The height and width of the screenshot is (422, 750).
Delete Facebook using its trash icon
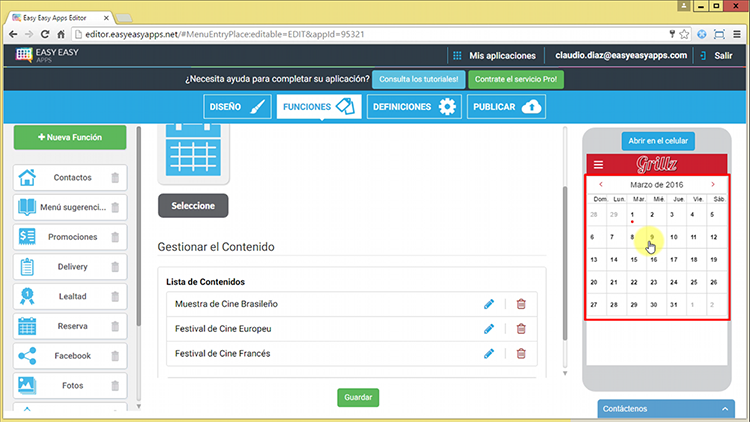click(115, 355)
